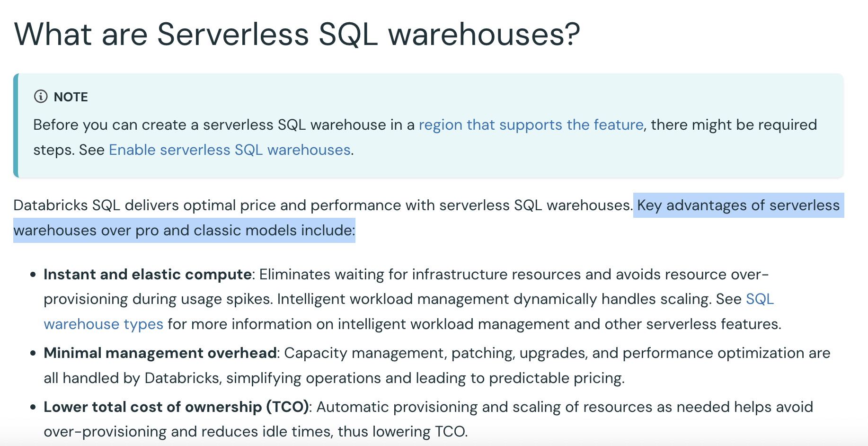
Task: Follow the 'Enable serverless SQL warehouses' link
Action: click(x=230, y=150)
